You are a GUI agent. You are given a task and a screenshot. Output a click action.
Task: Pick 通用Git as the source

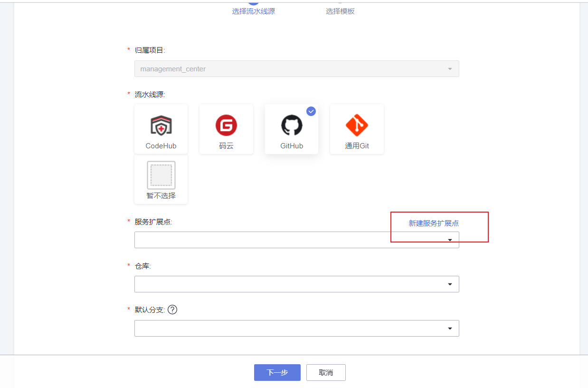[x=357, y=129]
